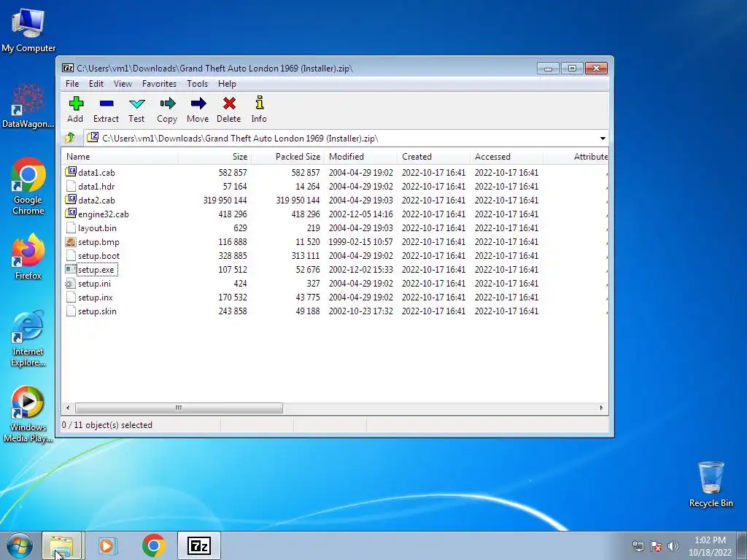Image resolution: width=747 pixels, height=560 pixels.
Task: Open Internet Explorer desktop shortcut
Action: (x=28, y=338)
